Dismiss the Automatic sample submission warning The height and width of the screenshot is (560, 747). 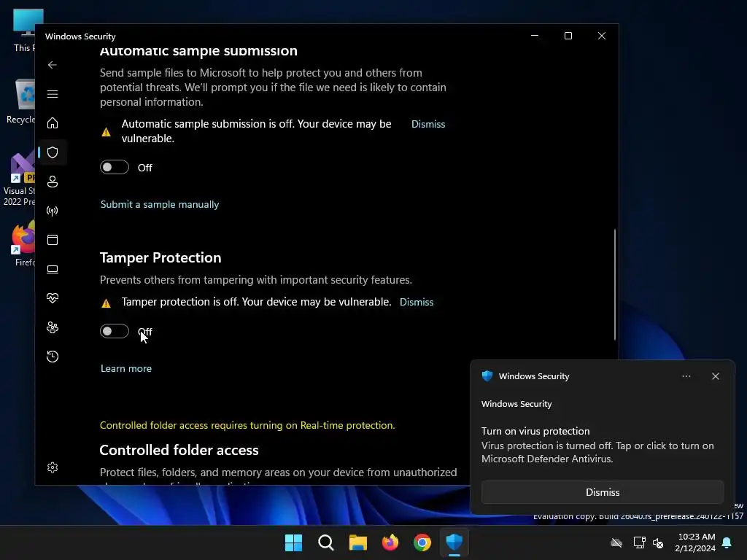coord(428,124)
